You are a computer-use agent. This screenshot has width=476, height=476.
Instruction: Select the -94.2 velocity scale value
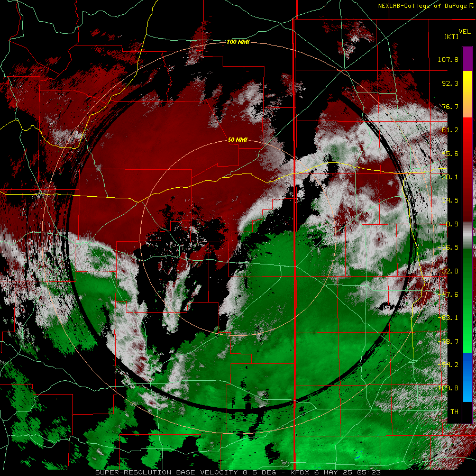[448, 365]
